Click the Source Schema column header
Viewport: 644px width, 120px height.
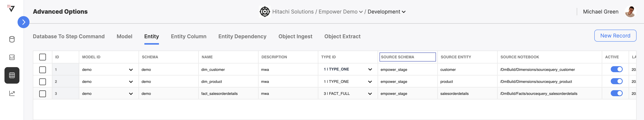(x=408, y=57)
